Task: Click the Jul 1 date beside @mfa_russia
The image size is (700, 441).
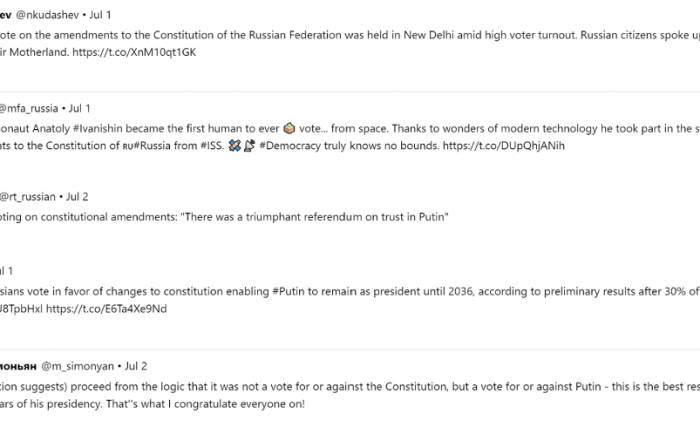Action: 79,108
